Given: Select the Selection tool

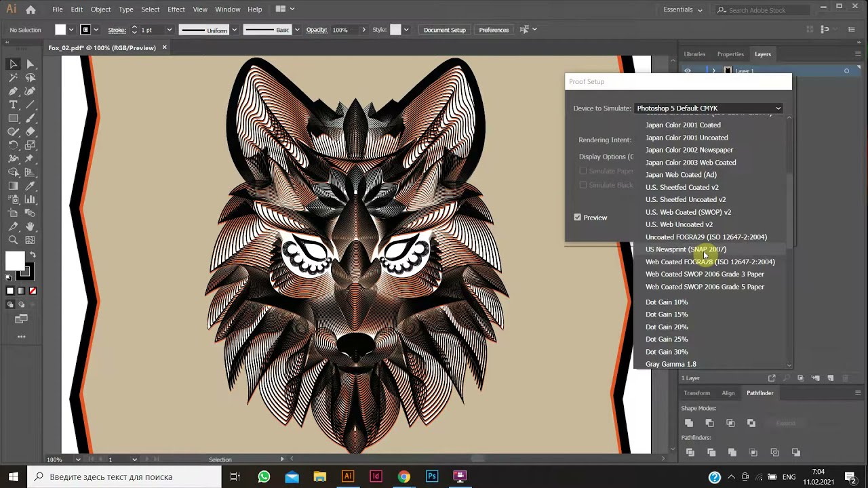Looking at the screenshot, I should (x=13, y=64).
